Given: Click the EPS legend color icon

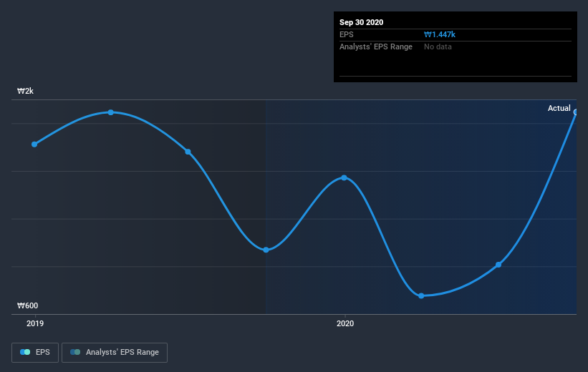Looking at the screenshot, I should [25, 352].
